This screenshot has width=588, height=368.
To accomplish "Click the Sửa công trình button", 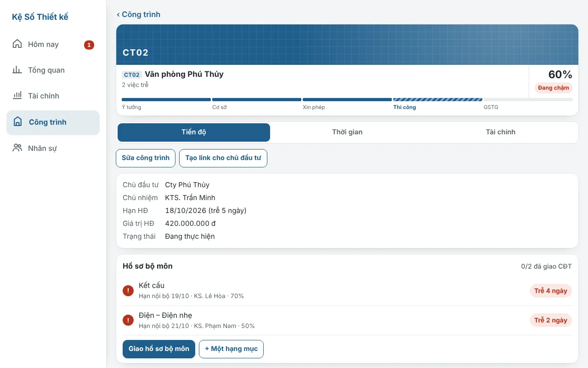I will click(x=146, y=158).
